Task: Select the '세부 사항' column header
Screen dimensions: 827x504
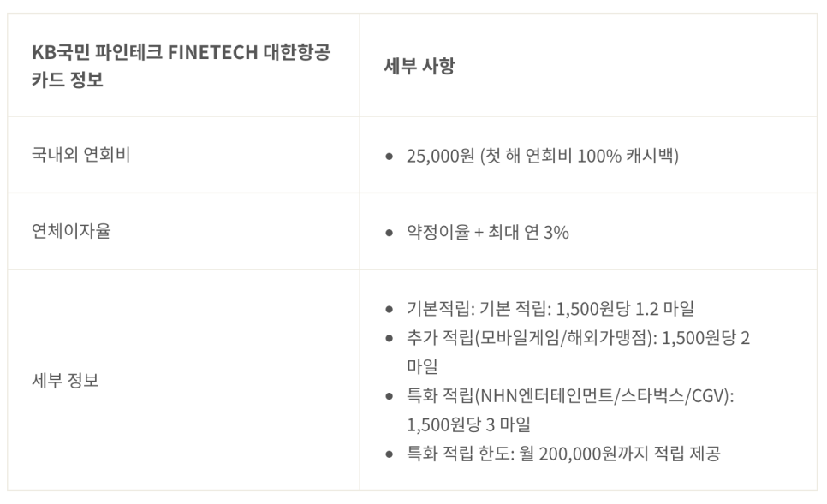Action: [x=419, y=66]
